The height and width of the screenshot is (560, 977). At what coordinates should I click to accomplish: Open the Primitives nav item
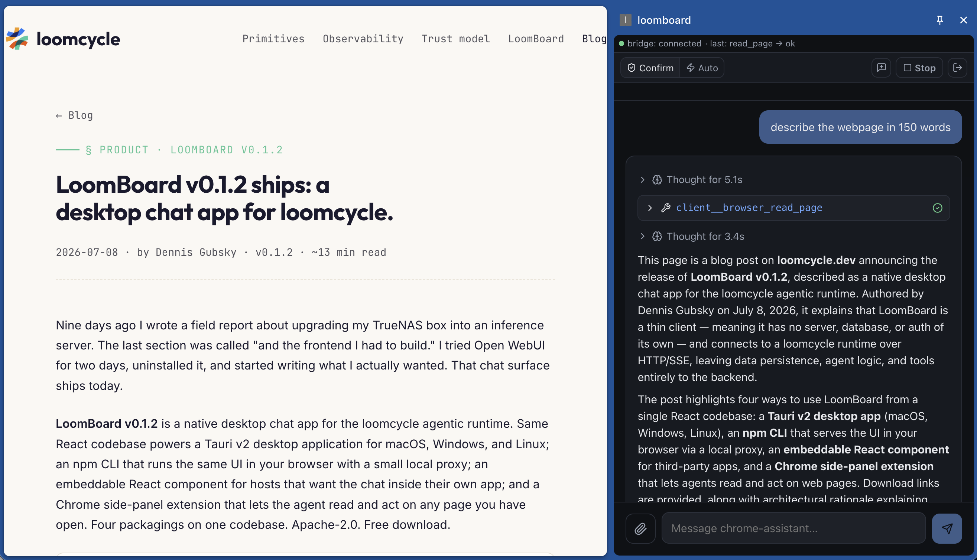pyautogui.click(x=273, y=39)
